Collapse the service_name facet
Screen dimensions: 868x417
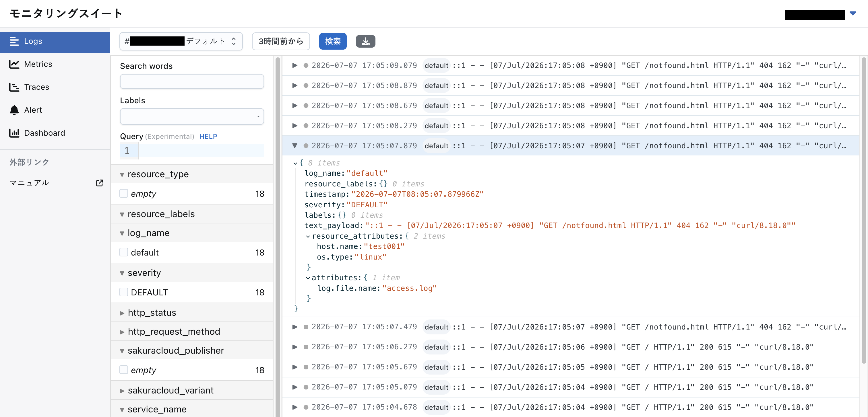click(122, 410)
